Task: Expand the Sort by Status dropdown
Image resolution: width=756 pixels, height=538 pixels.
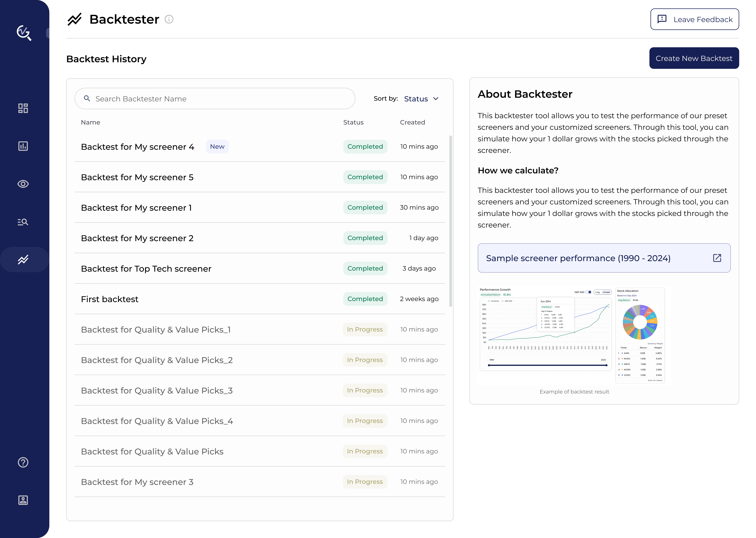Action: 416,99
